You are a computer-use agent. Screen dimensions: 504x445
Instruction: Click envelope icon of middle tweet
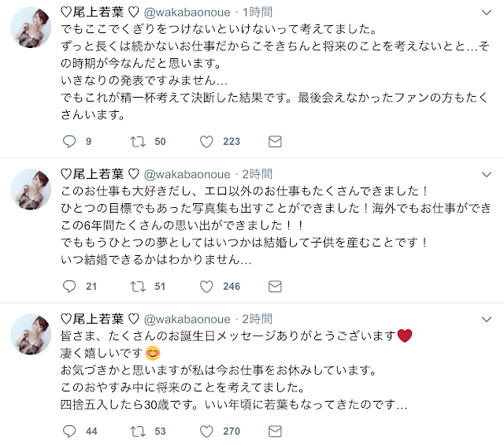coord(275,286)
